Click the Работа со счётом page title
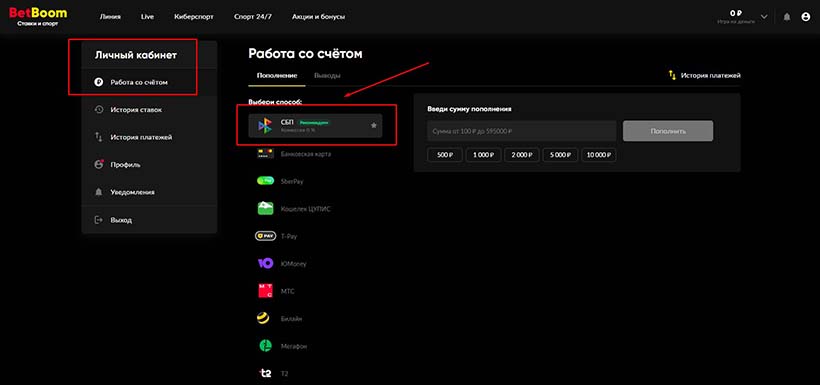 pos(305,53)
